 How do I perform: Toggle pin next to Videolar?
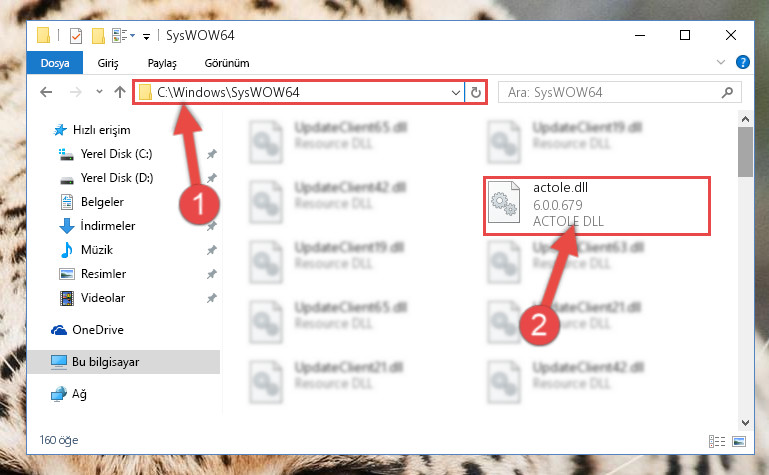point(212,298)
